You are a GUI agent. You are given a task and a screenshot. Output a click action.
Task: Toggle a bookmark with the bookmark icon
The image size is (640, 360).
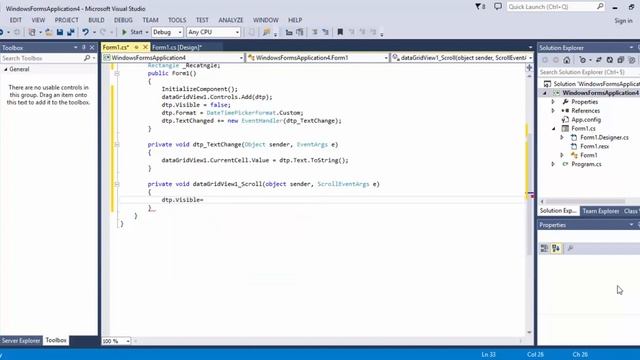(x=340, y=32)
